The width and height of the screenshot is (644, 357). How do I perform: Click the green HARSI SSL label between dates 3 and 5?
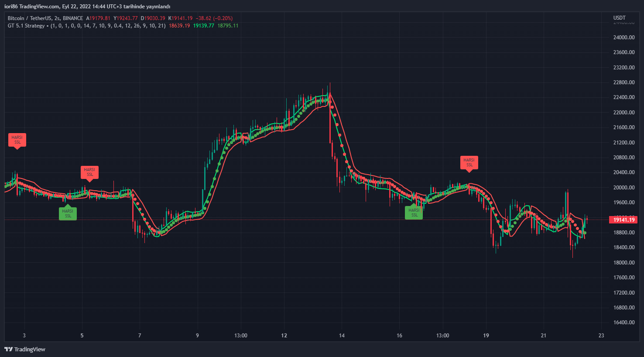68,213
